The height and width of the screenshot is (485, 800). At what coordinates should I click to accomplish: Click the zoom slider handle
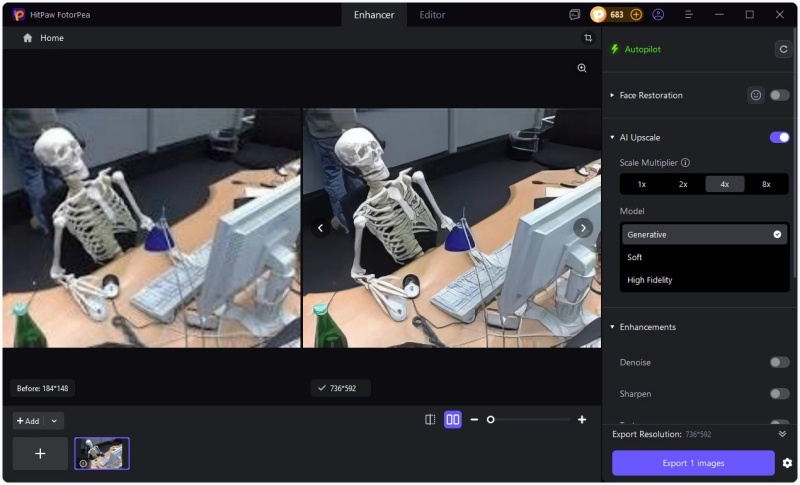(x=490, y=420)
